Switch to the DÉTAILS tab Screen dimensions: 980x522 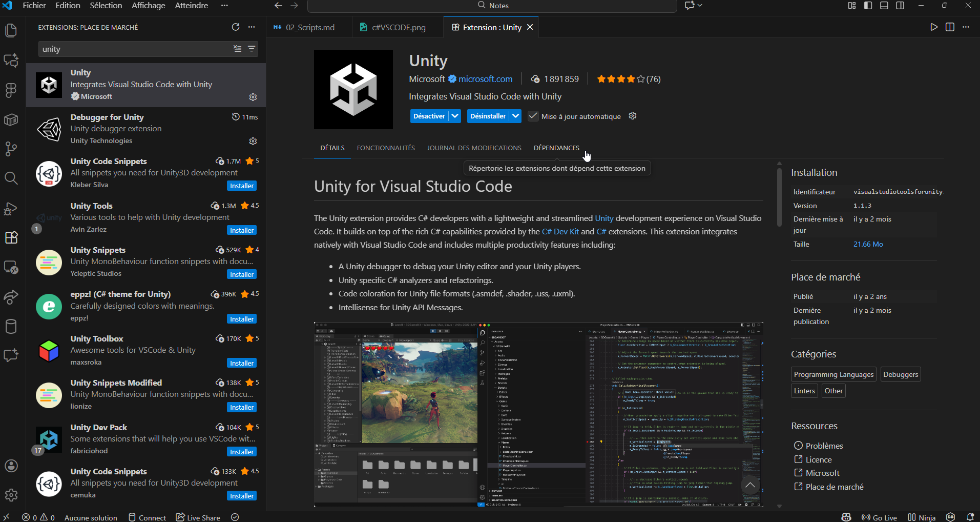pyautogui.click(x=332, y=148)
